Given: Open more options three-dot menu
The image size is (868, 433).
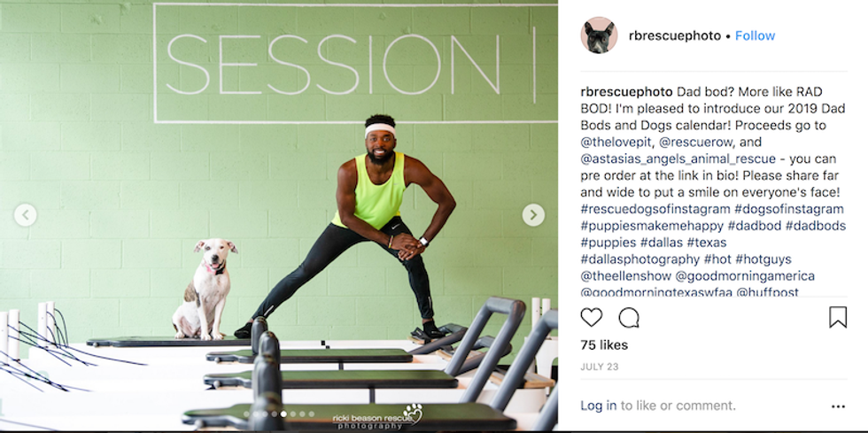Looking at the screenshot, I should coord(838,406).
